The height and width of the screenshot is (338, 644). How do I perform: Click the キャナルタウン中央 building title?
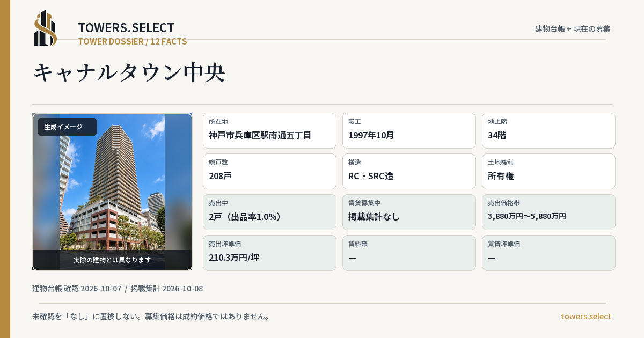tap(129, 72)
